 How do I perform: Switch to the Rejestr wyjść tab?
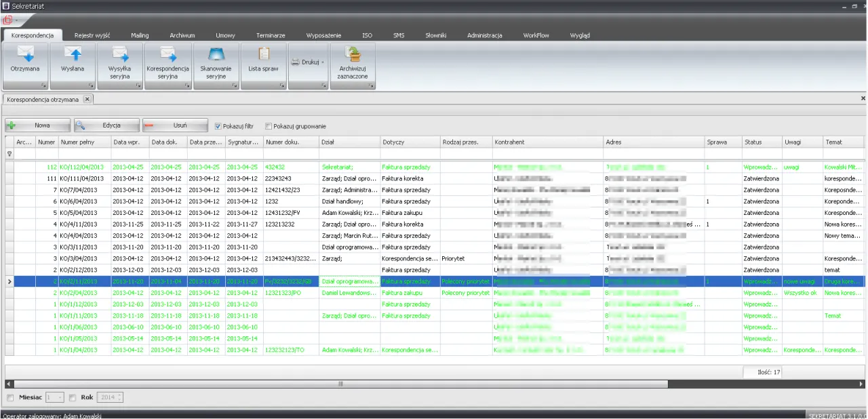point(92,35)
